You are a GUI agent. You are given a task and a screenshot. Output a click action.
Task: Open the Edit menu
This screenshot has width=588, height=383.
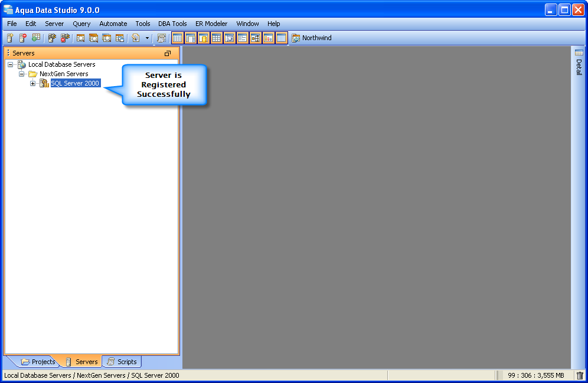31,24
